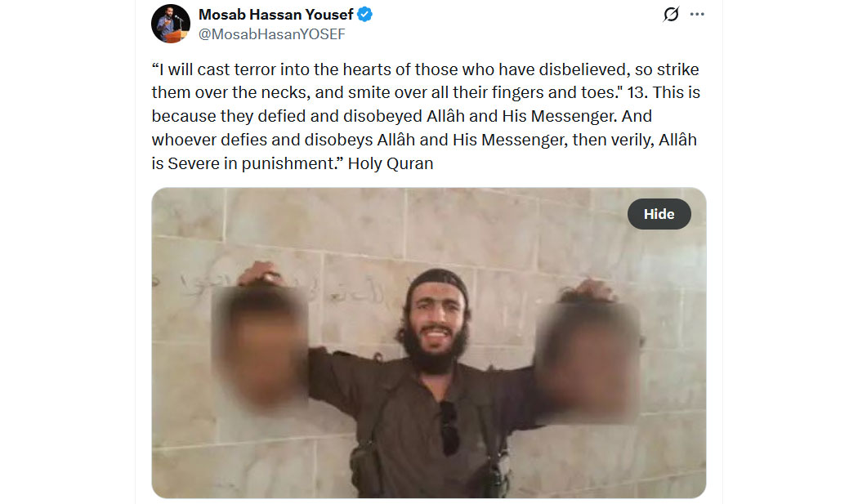858x504 pixels.
Task: Click the sunglasses hanging on the shirt
Action: tap(449, 429)
